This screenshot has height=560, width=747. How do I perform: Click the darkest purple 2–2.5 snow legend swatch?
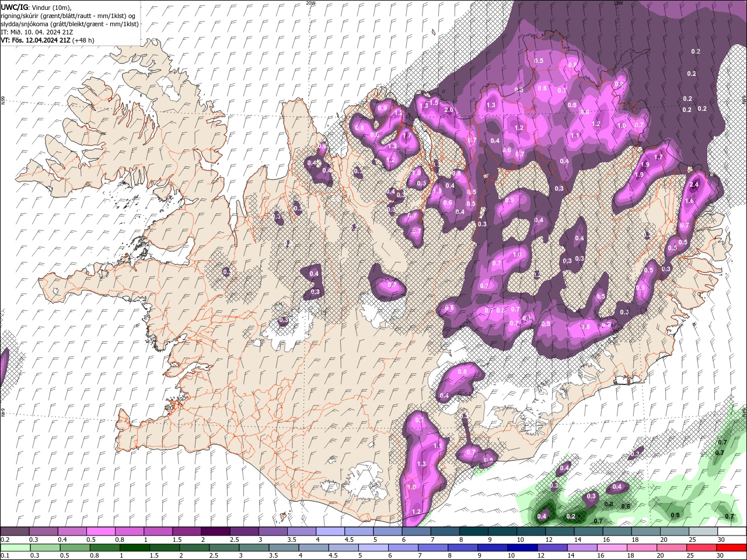(215, 531)
